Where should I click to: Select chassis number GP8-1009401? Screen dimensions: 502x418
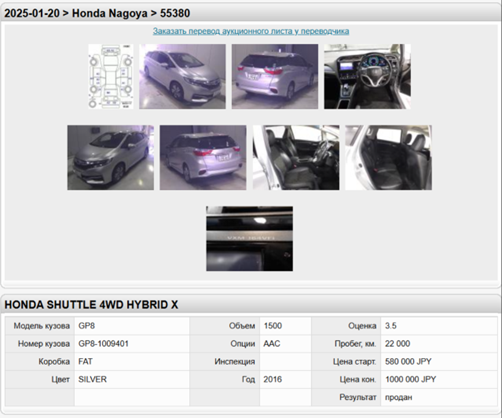(103, 344)
